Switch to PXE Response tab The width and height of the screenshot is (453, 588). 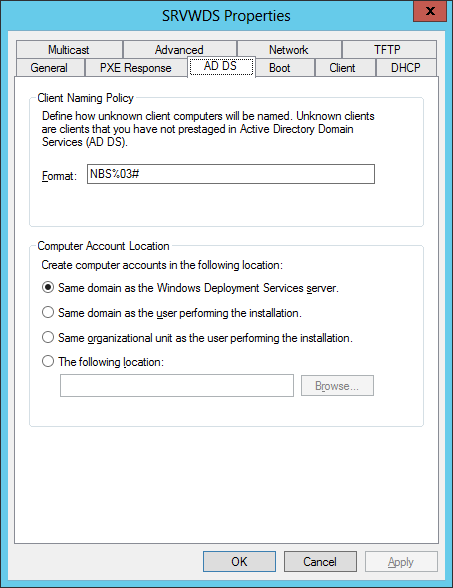click(136, 68)
